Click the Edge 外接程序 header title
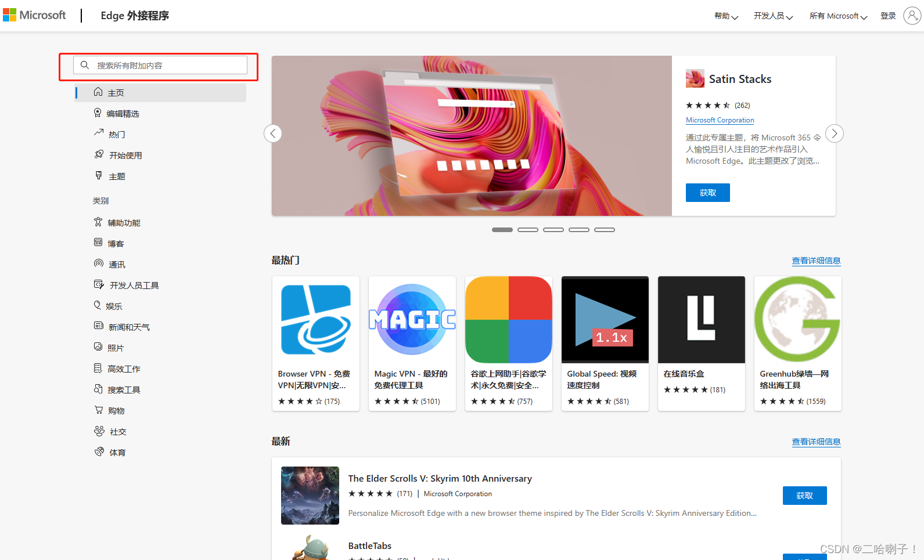The width and height of the screenshot is (924, 560). click(135, 16)
